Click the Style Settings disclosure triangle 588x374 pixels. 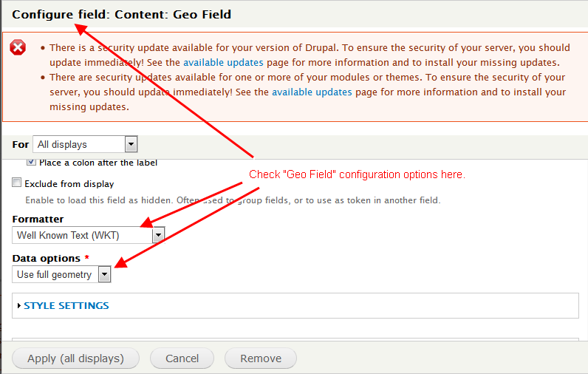tap(19, 306)
